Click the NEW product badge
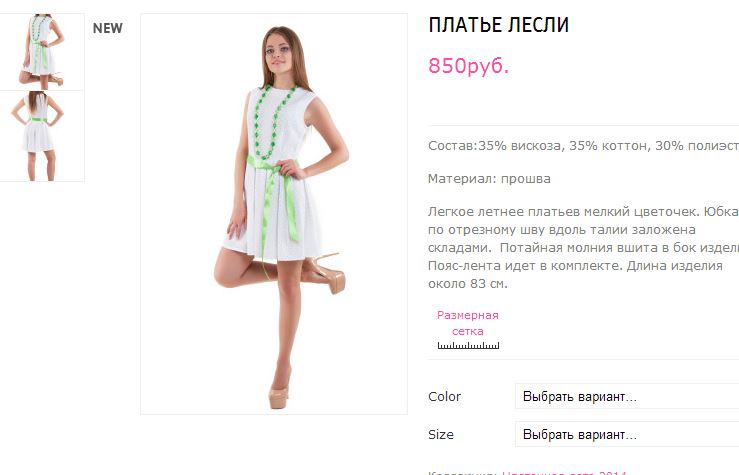 (107, 28)
